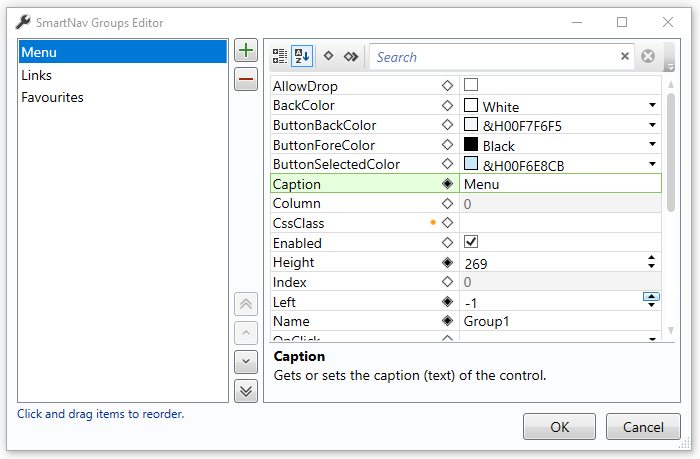Click the Left value spinner arrows
Image resolution: width=700 pixels, height=459 pixels.
pyautogui.click(x=651, y=300)
